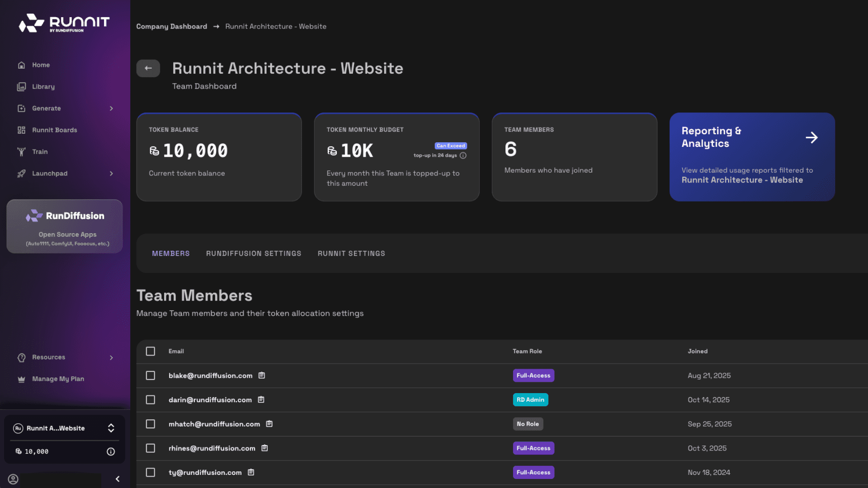Click the Train sidebar icon
Image resolution: width=868 pixels, height=488 pixels.
21,152
